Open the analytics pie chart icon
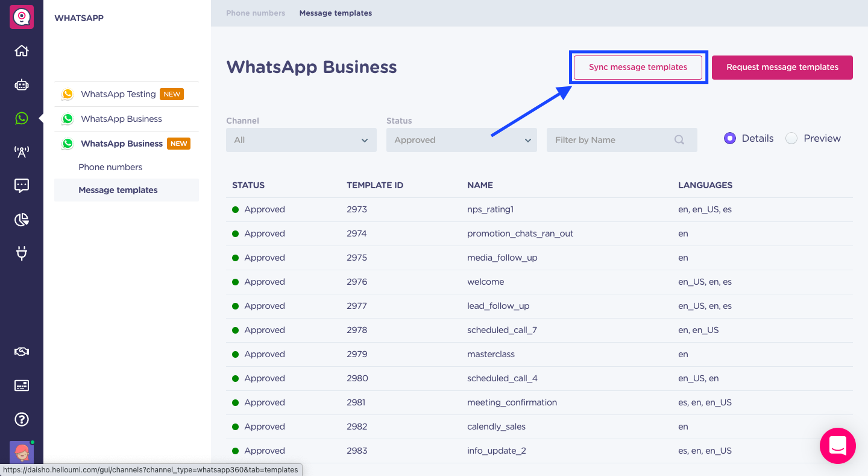 pos(22,220)
